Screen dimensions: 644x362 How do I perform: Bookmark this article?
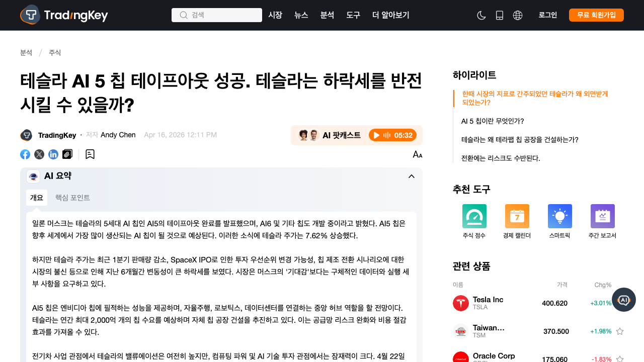[90, 154]
